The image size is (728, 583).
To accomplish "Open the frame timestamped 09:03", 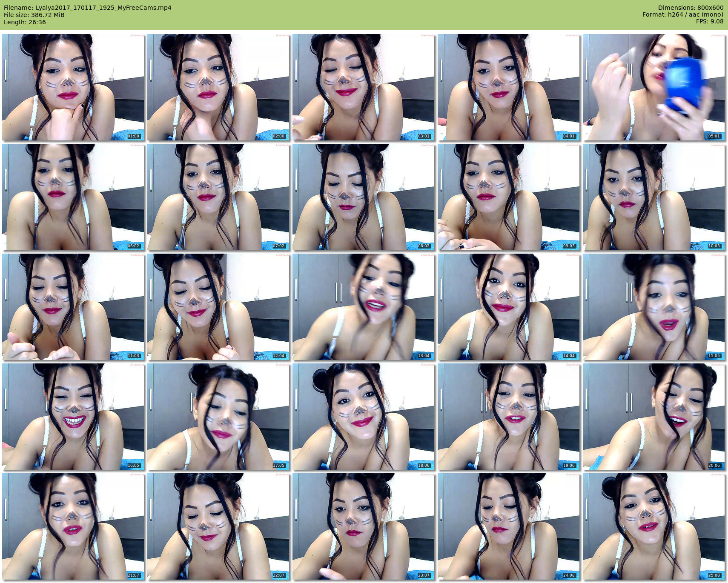I will [x=509, y=197].
